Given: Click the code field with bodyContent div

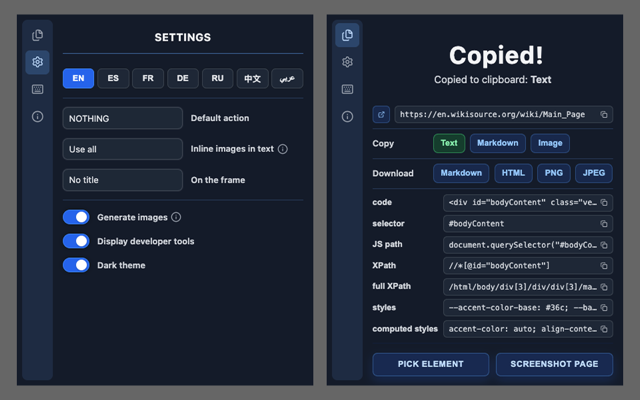Looking at the screenshot, I should click(x=528, y=203).
